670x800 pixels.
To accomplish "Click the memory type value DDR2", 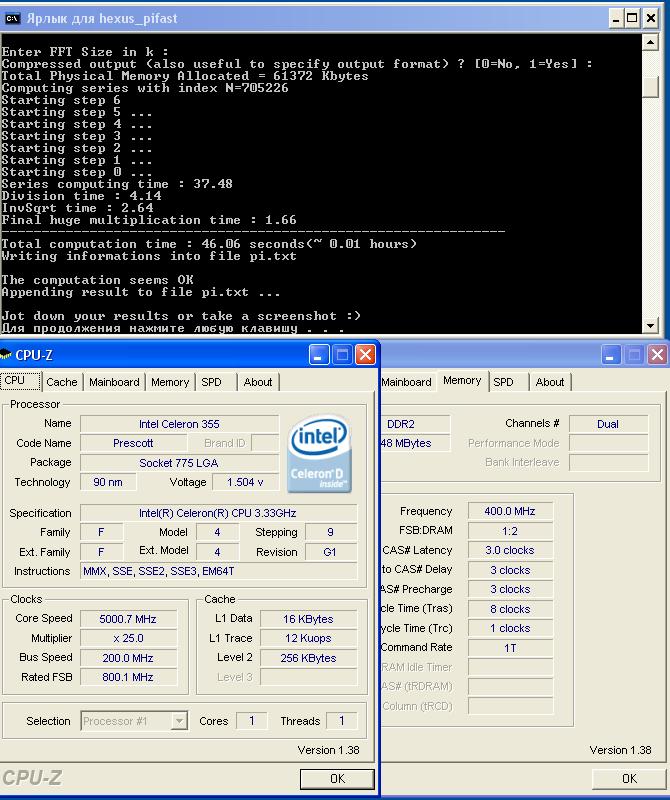I will pos(414,424).
